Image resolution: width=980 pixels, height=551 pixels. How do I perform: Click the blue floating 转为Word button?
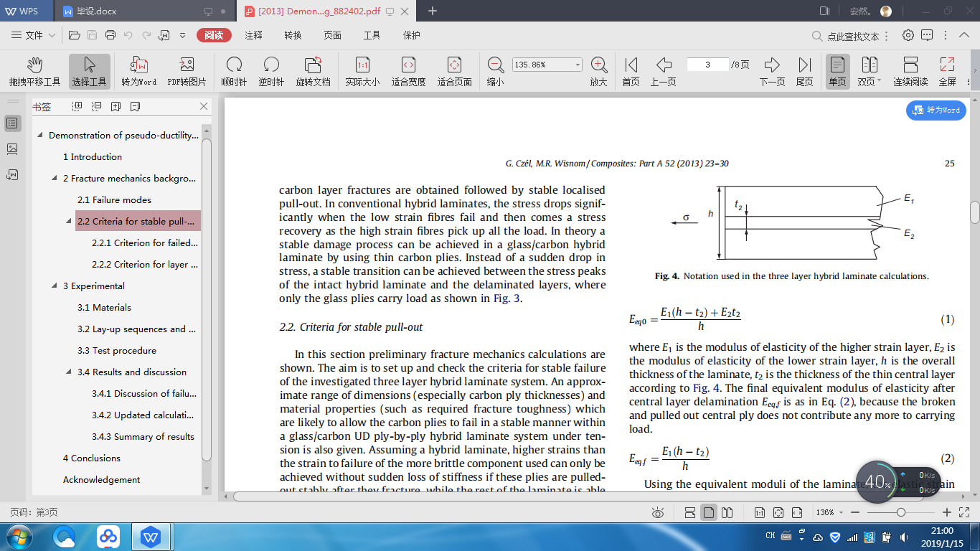click(x=936, y=110)
